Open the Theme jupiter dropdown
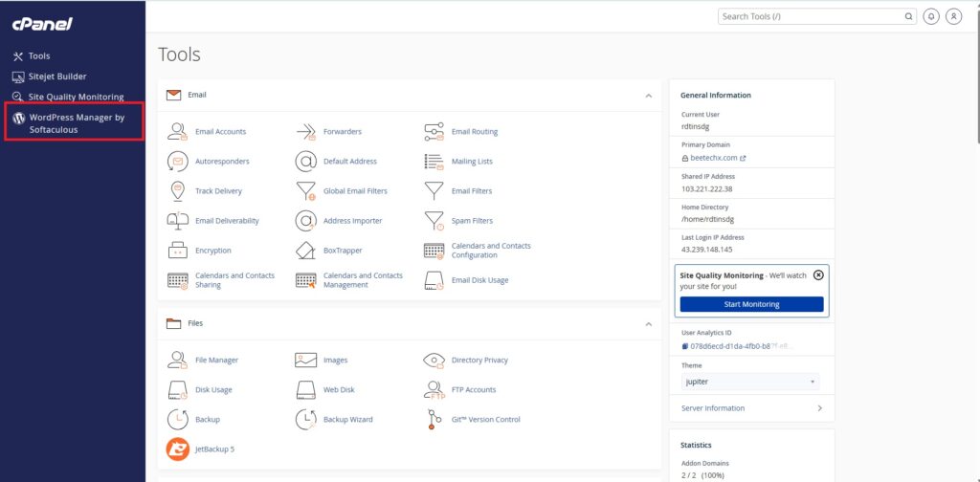 tap(750, 382)
